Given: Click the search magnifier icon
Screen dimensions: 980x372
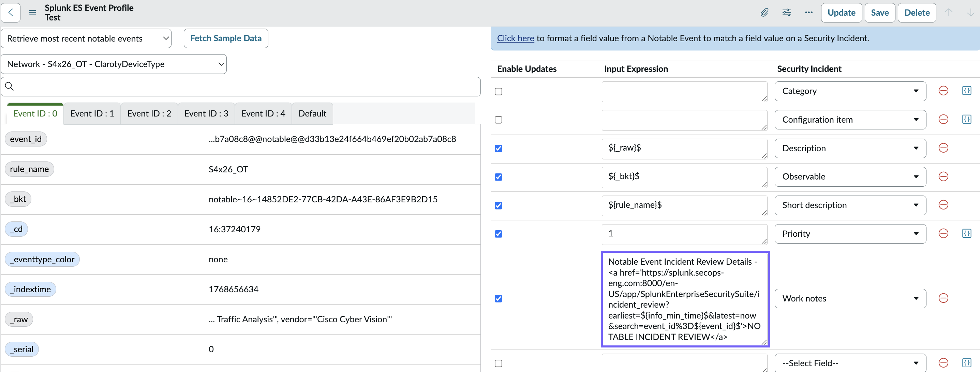Looking at the screenshot, I should [10, 87].
